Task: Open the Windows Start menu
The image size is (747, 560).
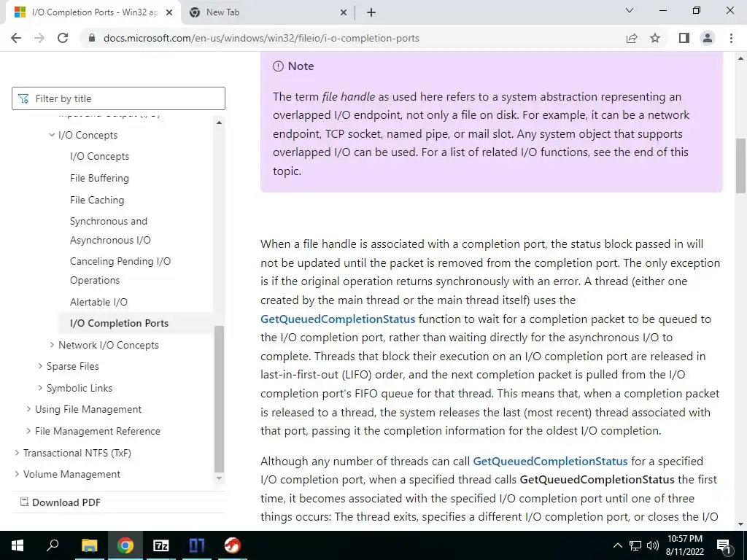Action: point(18,545)
